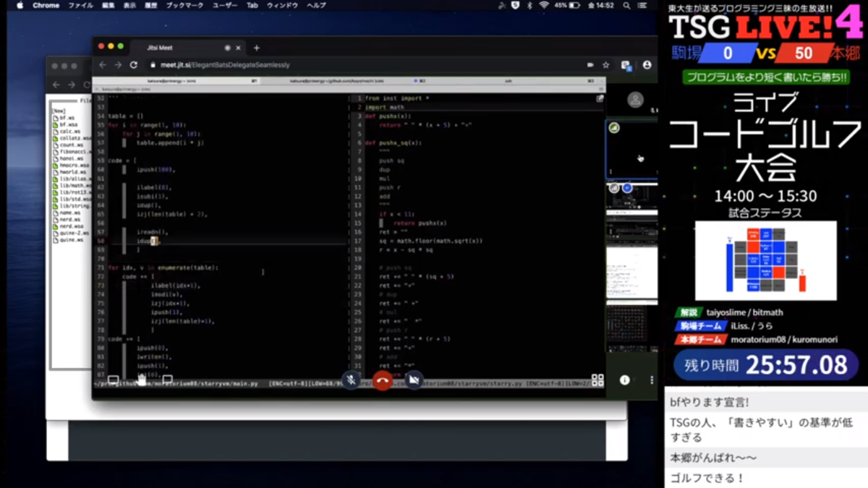868x488 pixels.
Task: Toggle tile view in Jitsi Meet
Action: point(597,380)
